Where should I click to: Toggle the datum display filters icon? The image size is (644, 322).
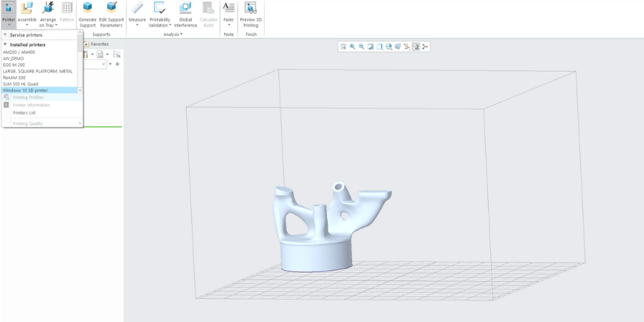[406, 47]
